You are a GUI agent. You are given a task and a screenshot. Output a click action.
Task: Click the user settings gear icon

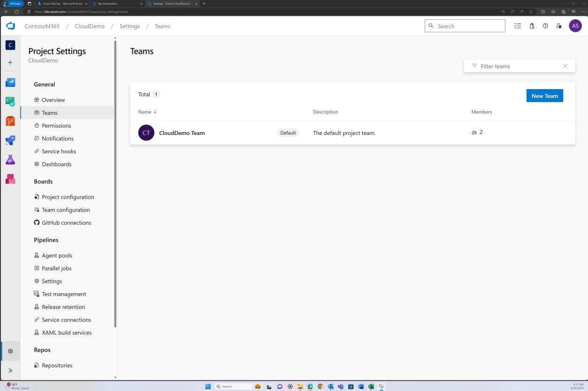[558, 26]
